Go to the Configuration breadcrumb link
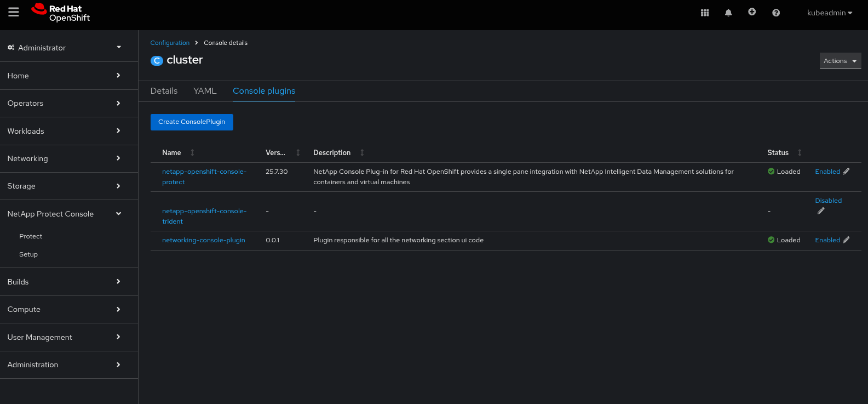868x404 pixels. pos(170,43)
